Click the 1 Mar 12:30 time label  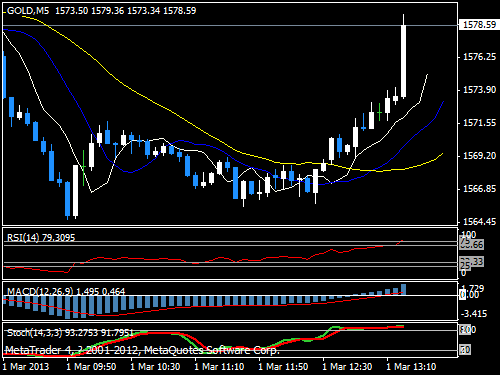point(347,367)
